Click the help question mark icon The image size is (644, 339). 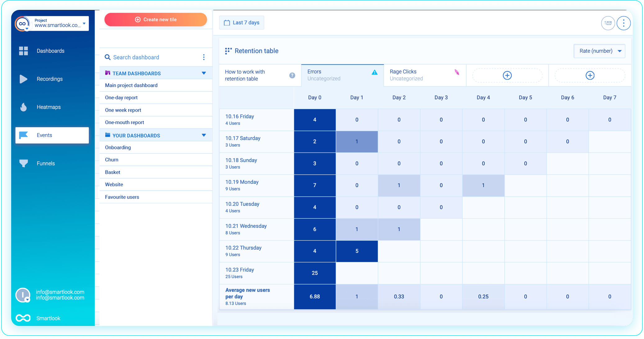coord(292,75)
